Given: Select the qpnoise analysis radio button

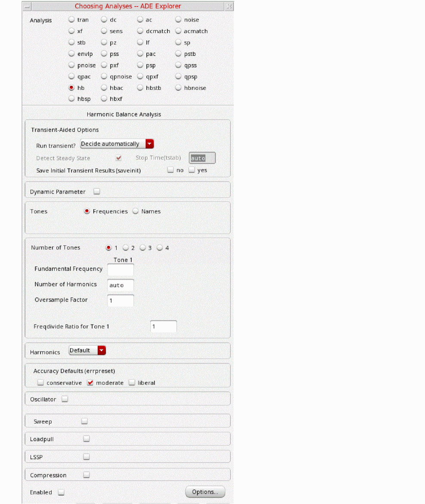Looking at the screenshot, I should (104, 76).
